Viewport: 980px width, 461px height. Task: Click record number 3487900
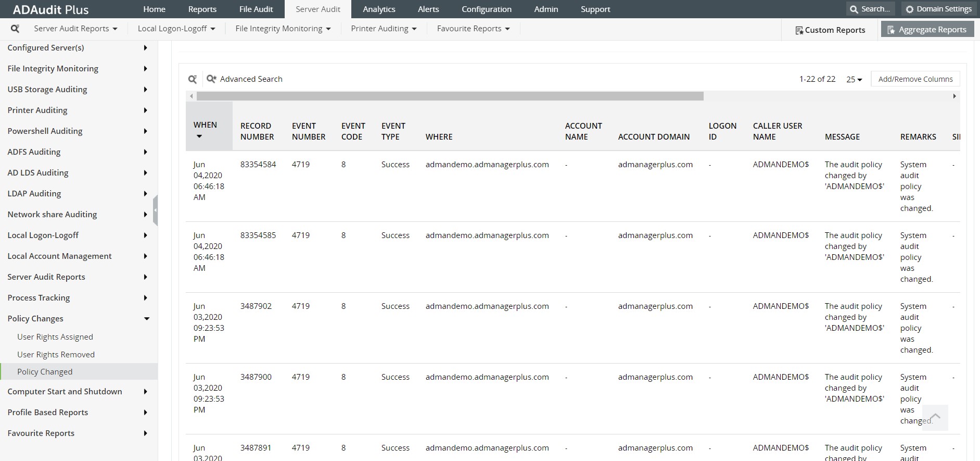coord(256,377)
